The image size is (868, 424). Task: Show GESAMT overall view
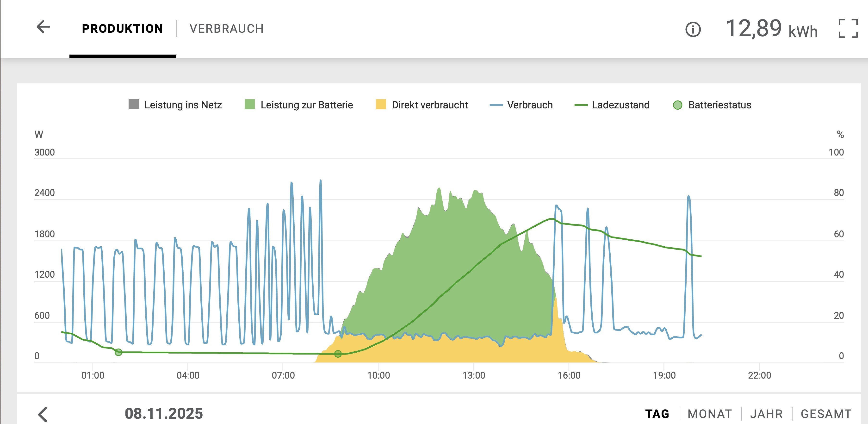pyautogui.click(x=826, y=414)
